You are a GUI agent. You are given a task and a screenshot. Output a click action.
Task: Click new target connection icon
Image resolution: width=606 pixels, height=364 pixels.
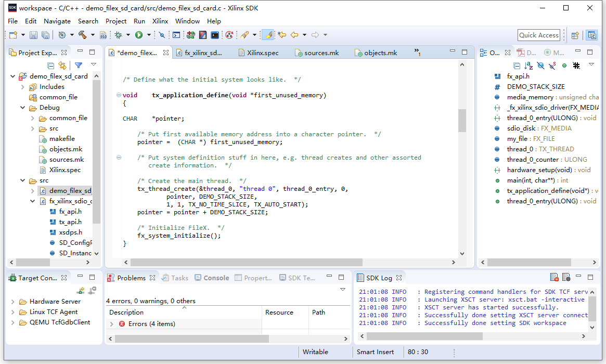pyautogui.click(x=81, y=291)
